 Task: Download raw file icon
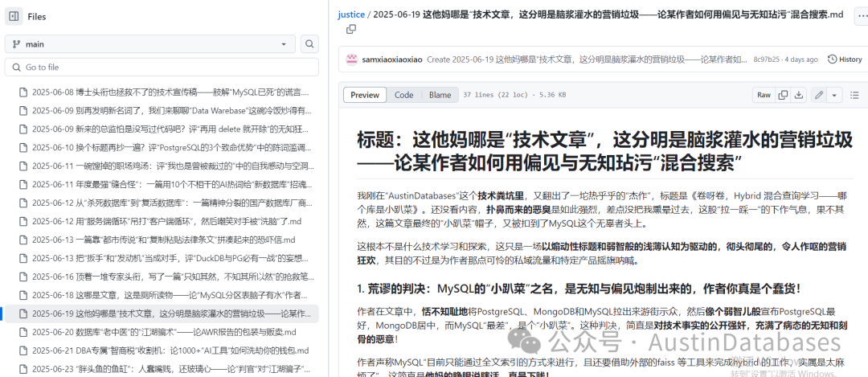click(x=798, y=95)
